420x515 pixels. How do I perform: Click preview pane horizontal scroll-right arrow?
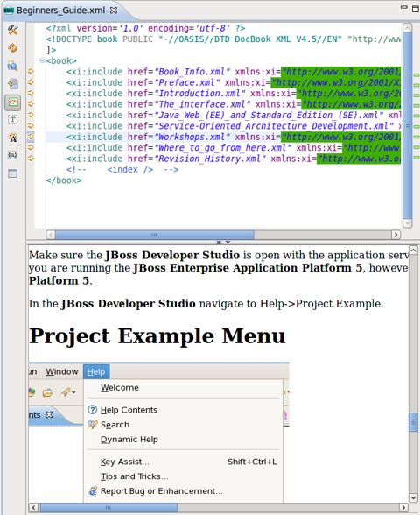(x=403, y=507)
